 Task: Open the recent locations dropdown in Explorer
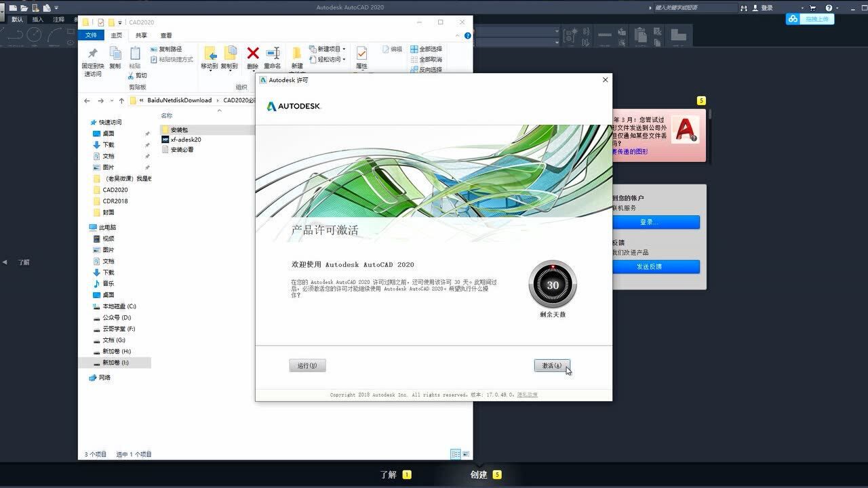click(111, 101)
